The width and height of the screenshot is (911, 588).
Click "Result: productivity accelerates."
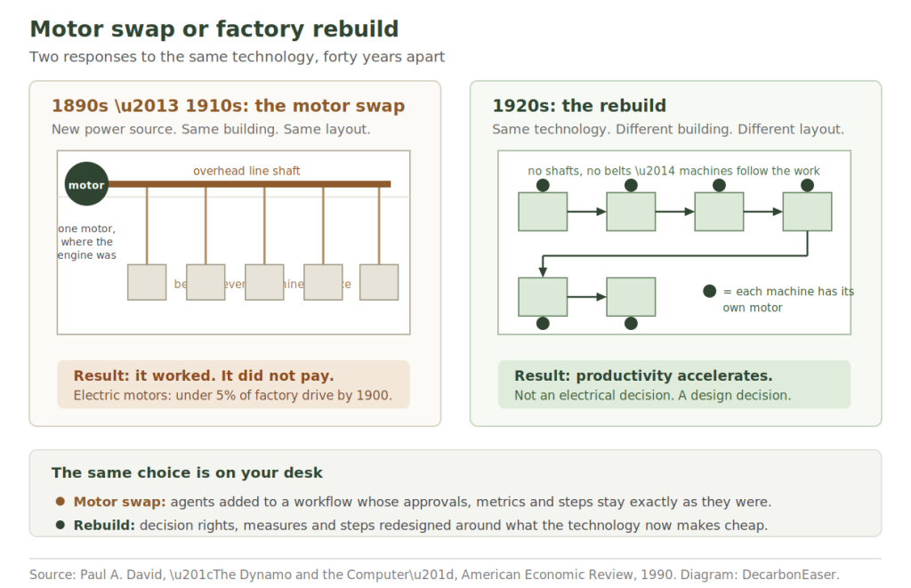[x=643, y=376]
